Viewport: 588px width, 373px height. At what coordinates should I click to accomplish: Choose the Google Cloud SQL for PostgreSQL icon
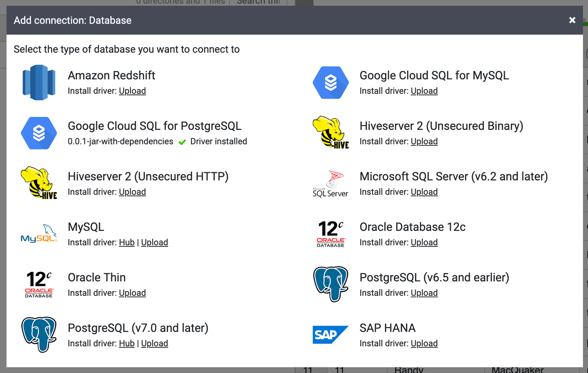tap(39, 133)
